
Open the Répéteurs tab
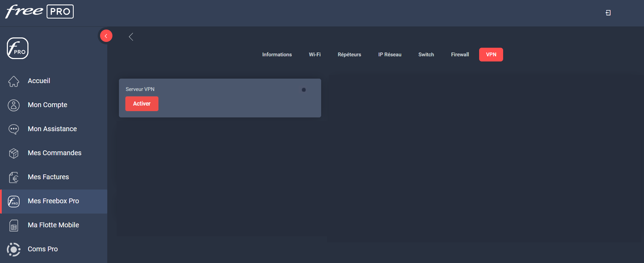click(349, 55)
